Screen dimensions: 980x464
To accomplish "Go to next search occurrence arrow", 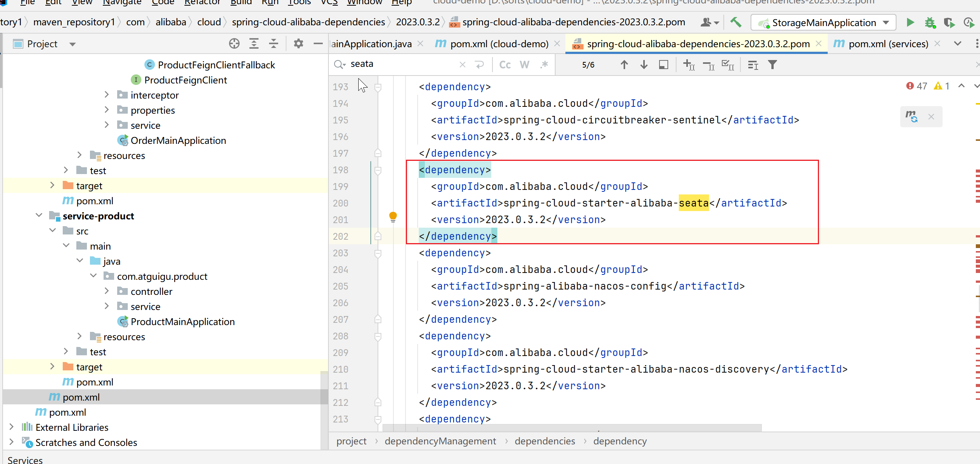I will tap(644, 65).
